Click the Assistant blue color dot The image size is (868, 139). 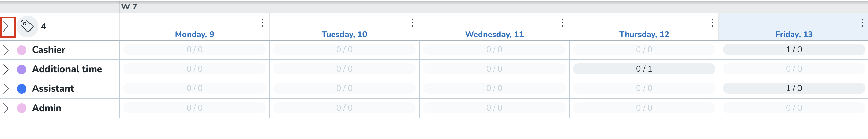point(22,89)
